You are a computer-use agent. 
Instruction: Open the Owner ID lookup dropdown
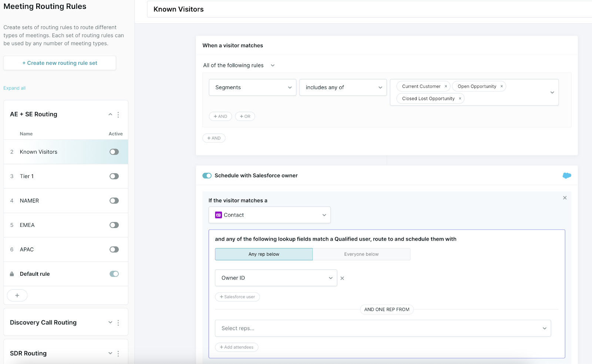(276, 278)
